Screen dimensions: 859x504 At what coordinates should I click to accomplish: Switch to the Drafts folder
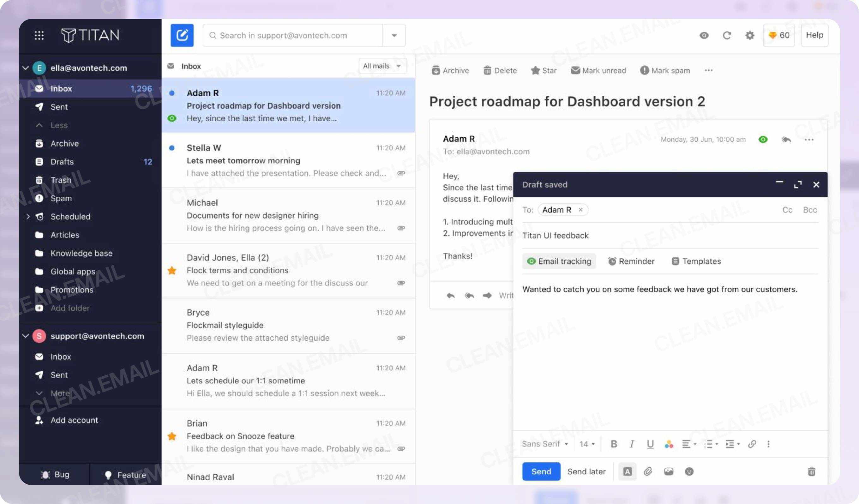click(x=63, y=161)
